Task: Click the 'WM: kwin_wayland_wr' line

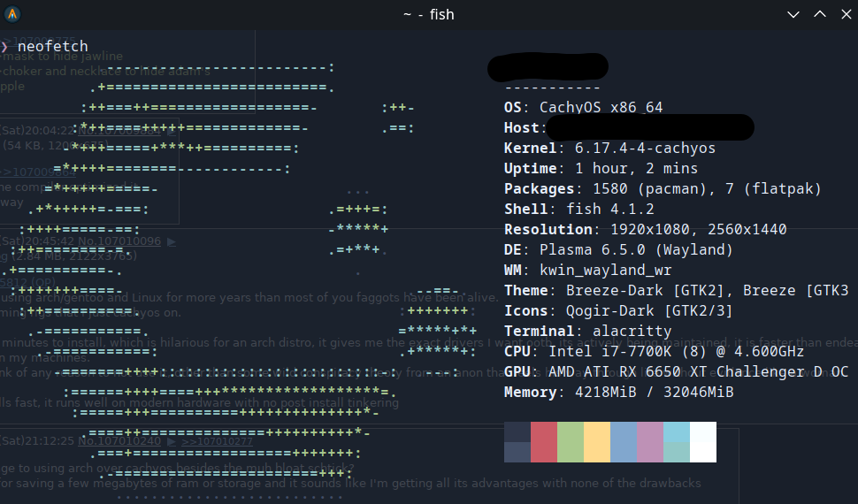Action: pos(587,270)
